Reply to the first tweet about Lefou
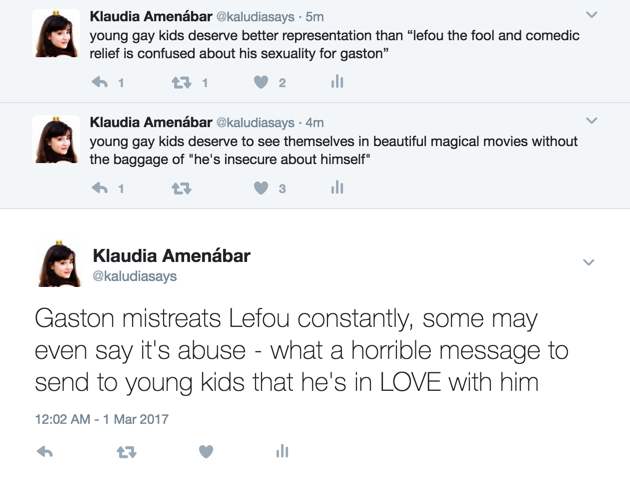The height and width of the screenshot is (477, 630). point(99,82)
